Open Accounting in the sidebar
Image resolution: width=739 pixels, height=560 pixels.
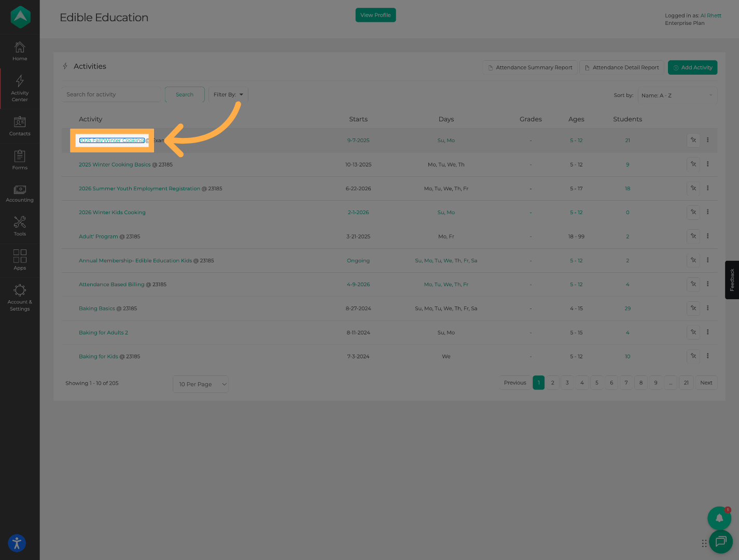[20, 193]
